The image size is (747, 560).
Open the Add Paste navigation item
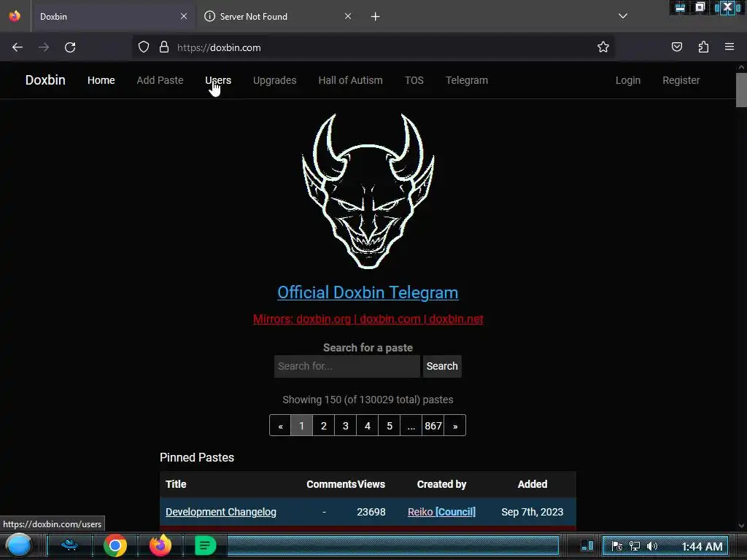point(160,80)
